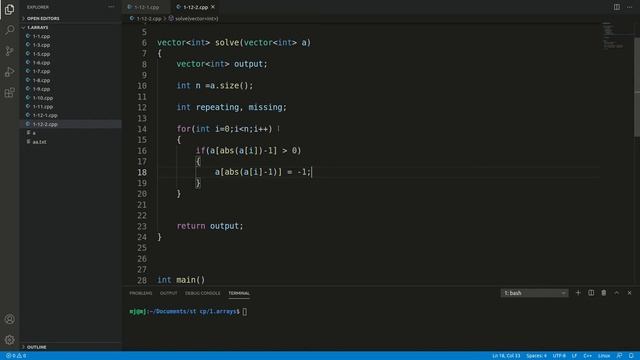Open file aa.txt in explorer
This screenshot has width=640, height=360.
39,142
